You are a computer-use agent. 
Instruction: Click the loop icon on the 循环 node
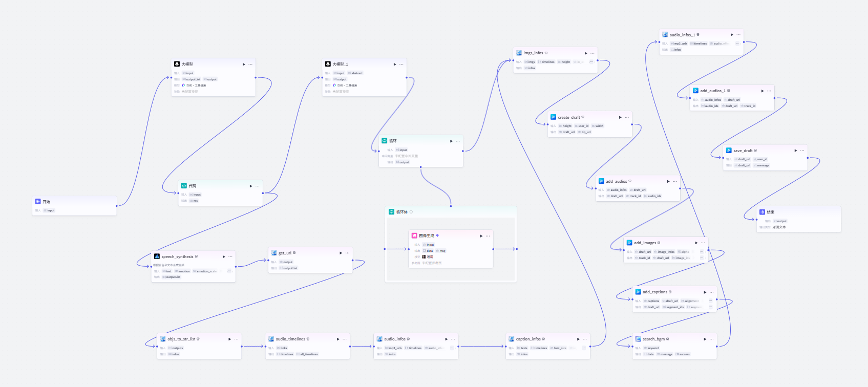click(x=385, y=141)
